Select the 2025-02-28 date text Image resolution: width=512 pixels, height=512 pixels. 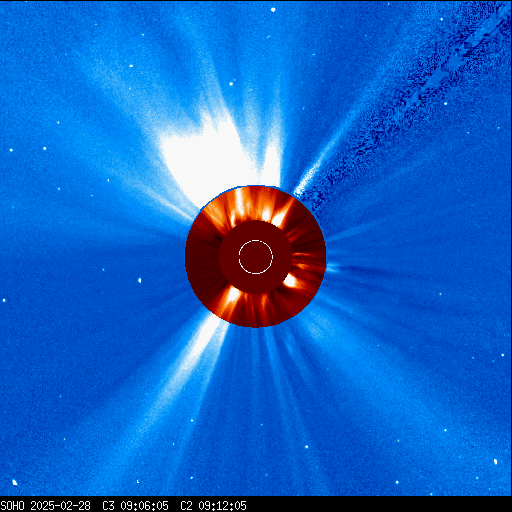point(60,506)
